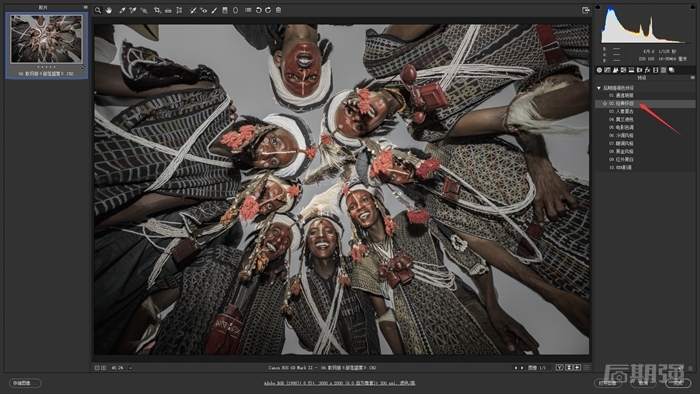Image resolution: width=700 pixels, height=394 pixels.
Task: Switch to the Basic panel tab
Action: 599,70
